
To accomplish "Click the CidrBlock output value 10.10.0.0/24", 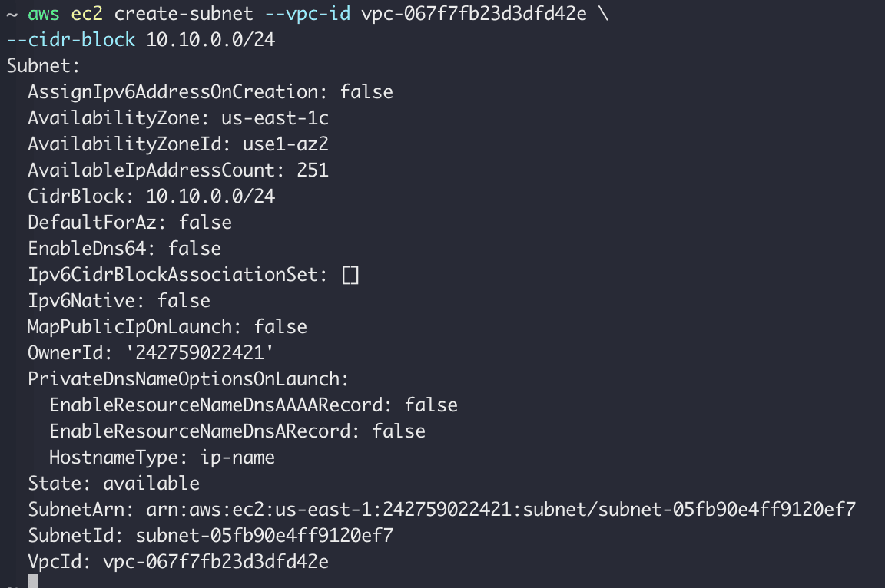I will pos(210,196).
